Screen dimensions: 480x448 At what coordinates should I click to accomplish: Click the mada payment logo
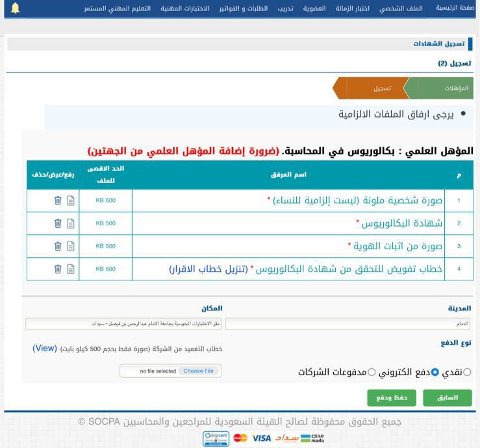(x=312, y=438)
